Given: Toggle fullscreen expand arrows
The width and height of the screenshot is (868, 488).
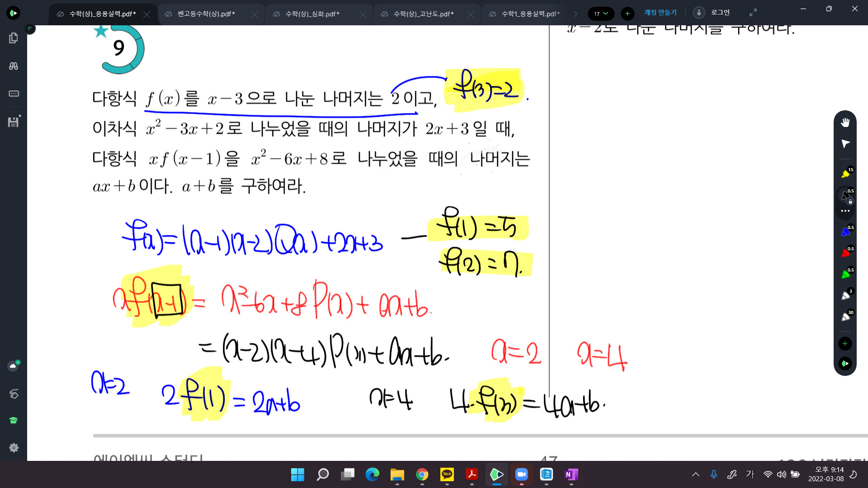Looking at the screenshot, I should [x=753, y=13].
